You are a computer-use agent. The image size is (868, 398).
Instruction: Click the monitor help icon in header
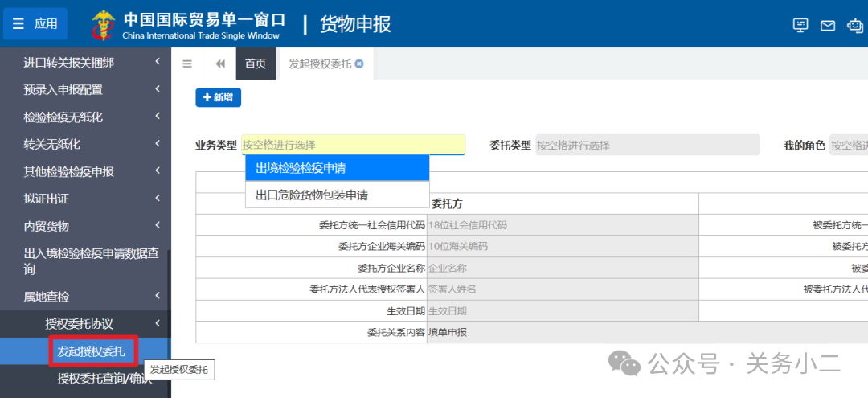(800, 25)
